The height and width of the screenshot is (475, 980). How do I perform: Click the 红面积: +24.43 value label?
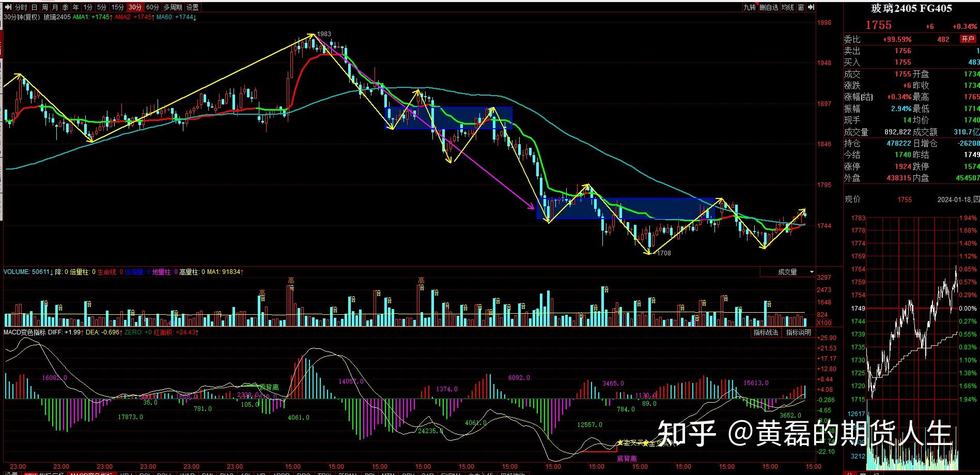(x=176, y=332)
